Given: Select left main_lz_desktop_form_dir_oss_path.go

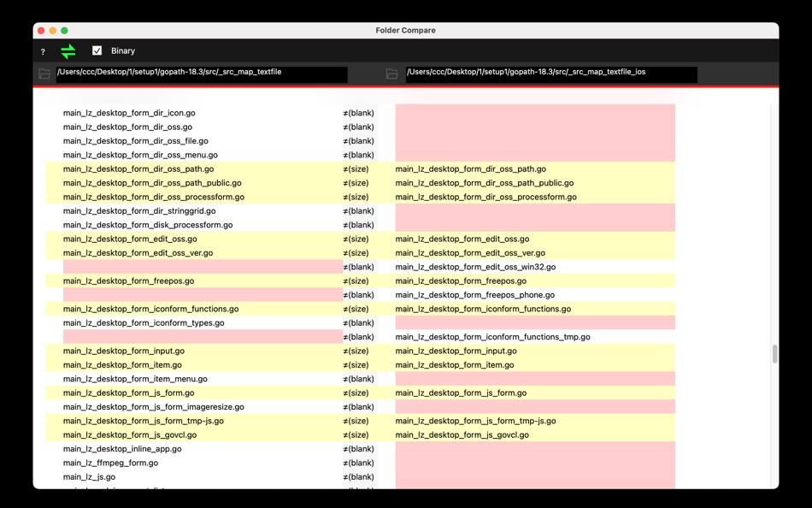Looking at the screenshot, I should [138, 169].
